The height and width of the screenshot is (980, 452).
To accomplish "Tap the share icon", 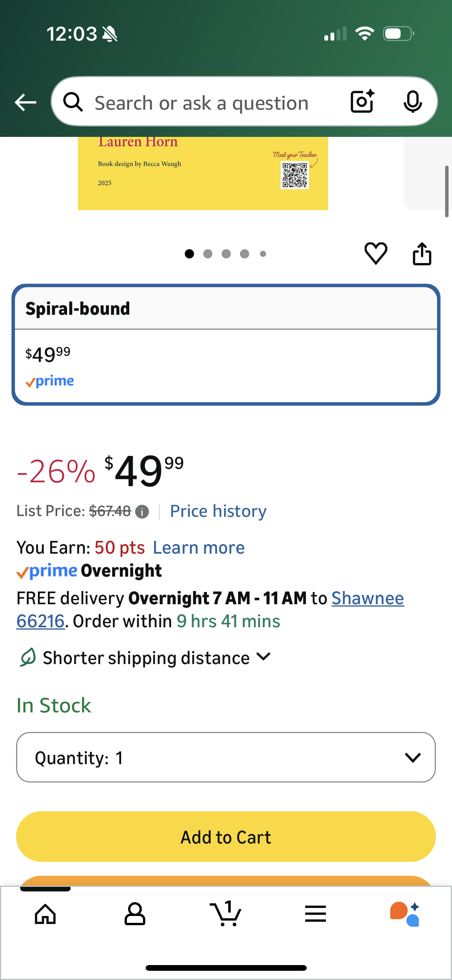I will point(422,253).
